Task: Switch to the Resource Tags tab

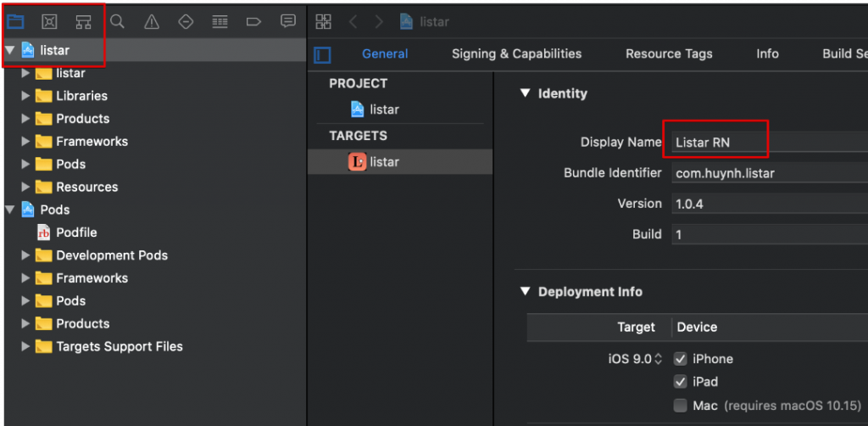Action: point(669,53)
